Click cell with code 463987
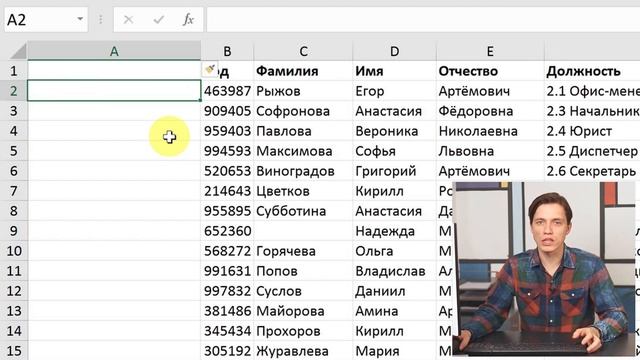Screen dimensions: 640x360 click(227, 91)
